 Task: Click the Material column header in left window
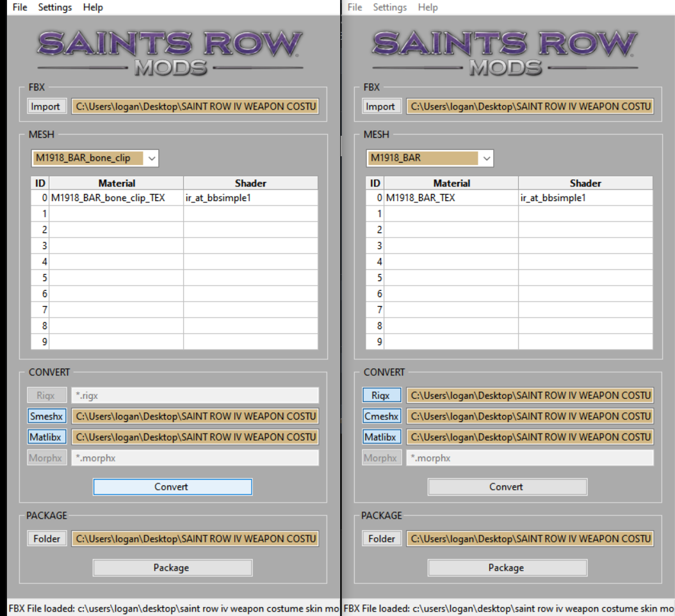click(117, 183)
